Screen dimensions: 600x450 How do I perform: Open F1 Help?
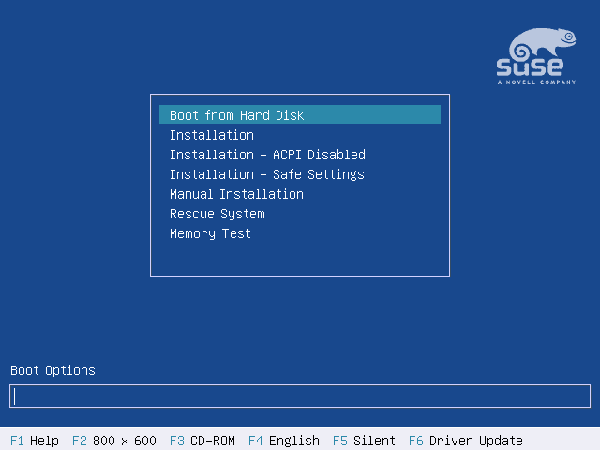(34, 440)
